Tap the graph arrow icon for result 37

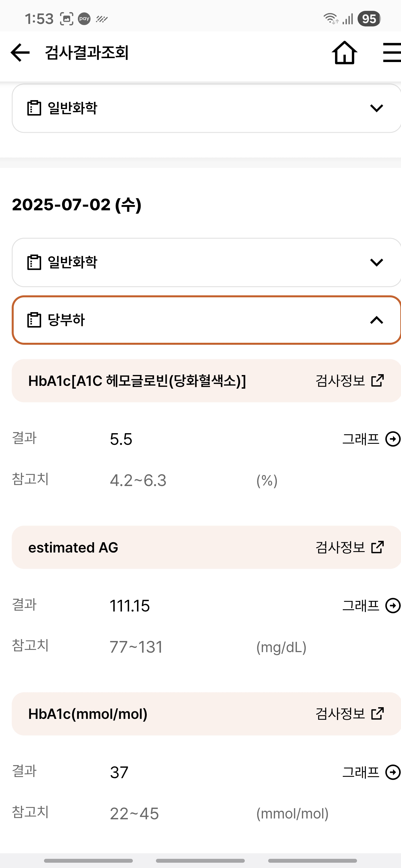point(393,772)
